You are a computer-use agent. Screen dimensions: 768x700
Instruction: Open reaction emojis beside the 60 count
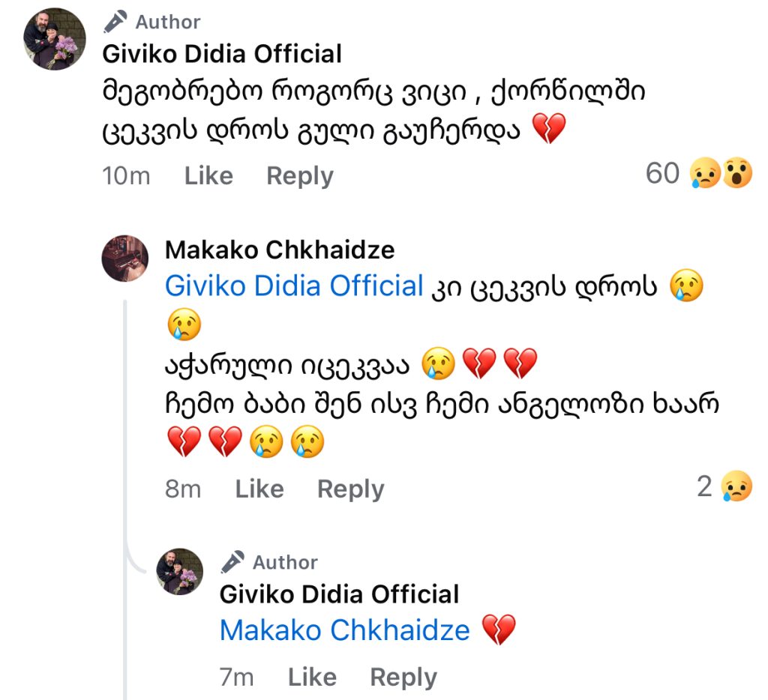click(x=723, y=175)
